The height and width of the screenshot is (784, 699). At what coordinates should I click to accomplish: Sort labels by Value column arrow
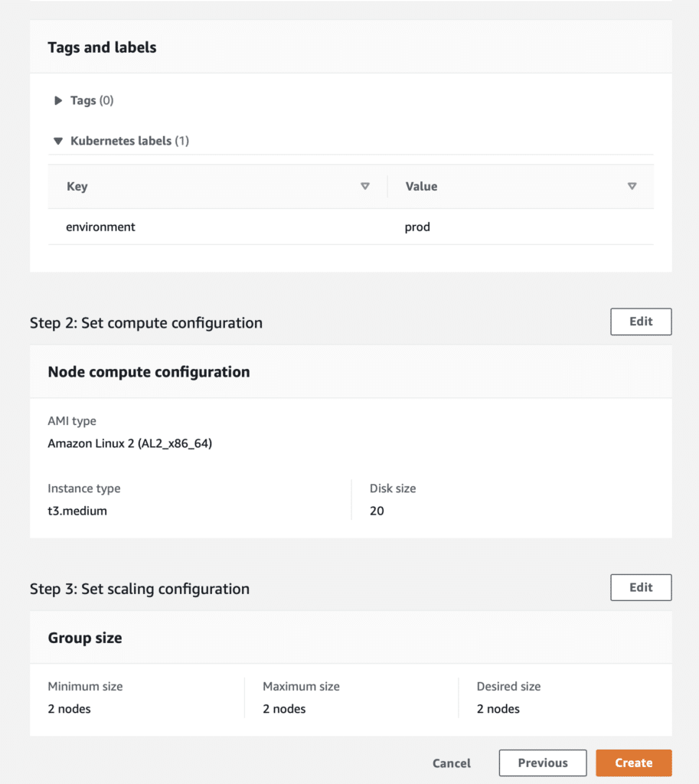(x=632, y=186)
